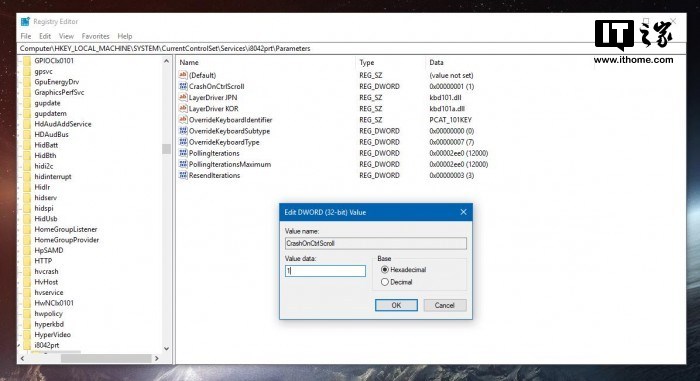
Task: Click the Registry Editor title bar icon
Action: [25, 21]
